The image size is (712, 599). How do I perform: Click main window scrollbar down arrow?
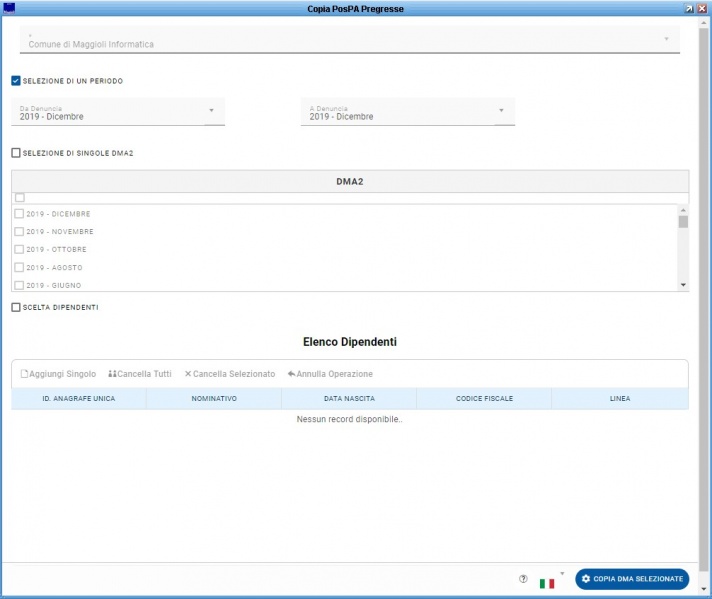coord(704,589)
